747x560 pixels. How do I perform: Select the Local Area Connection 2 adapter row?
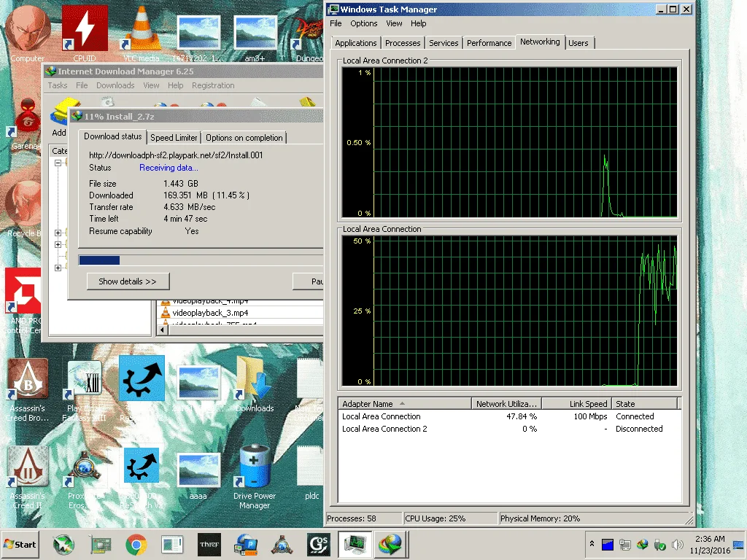click(509, 429)
